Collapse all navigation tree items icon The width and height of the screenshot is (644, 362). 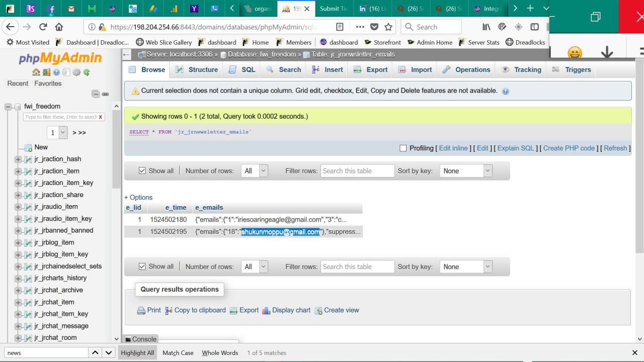tap(96, 94)
